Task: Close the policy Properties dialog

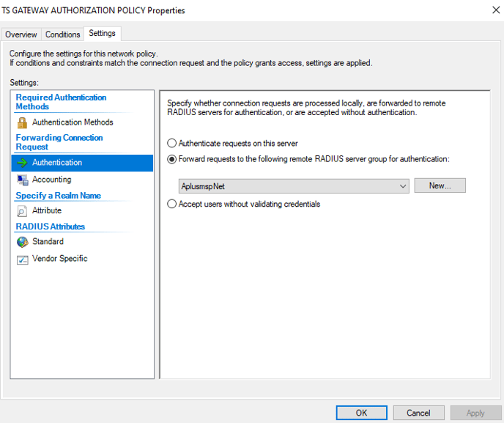Action: (496, 10)
